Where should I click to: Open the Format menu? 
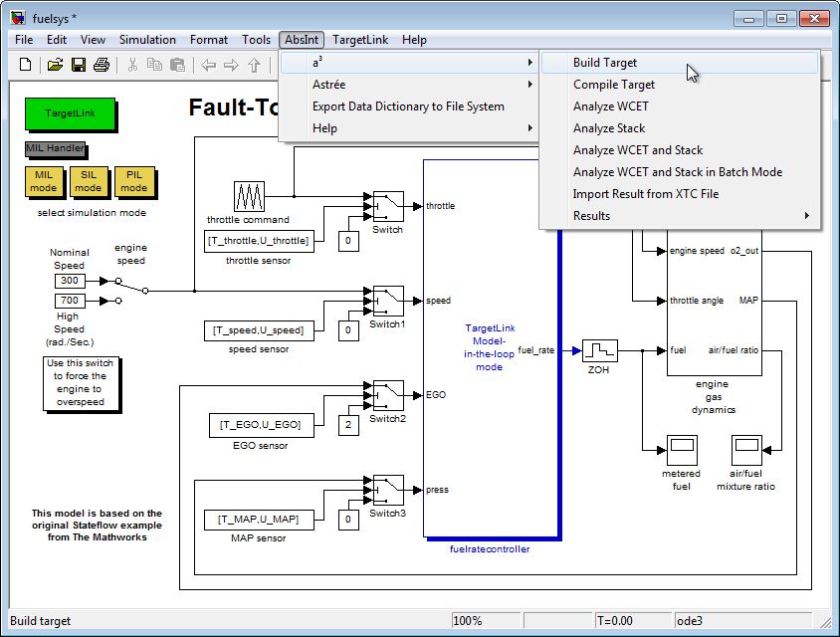point(208,40)
